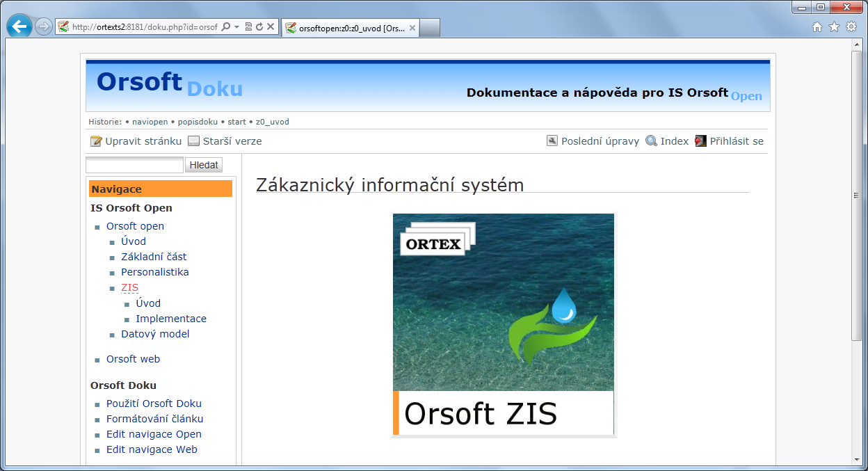
Task: Click the Refresh icon in address bar
Action: pos(259,26)
